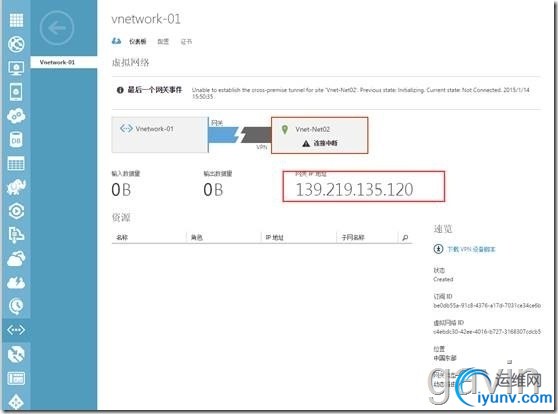Open the All Items grid icon
The height and width of the screenshot is (414, 558).
(x=16, y=20)
